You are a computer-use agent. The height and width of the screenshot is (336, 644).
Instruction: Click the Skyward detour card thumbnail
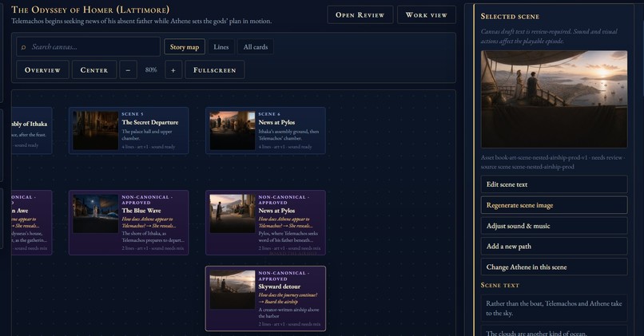click(233, 290)
